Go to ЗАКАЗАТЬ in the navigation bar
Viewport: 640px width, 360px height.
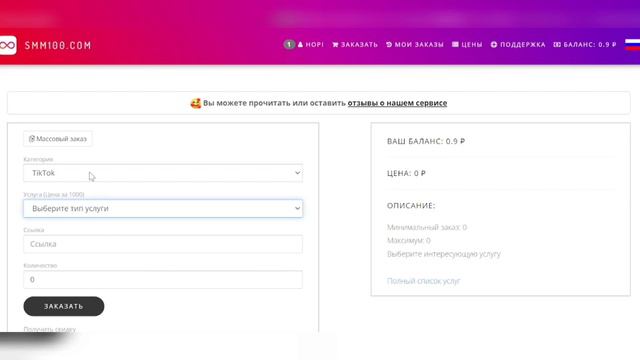(x=355, y=44)
